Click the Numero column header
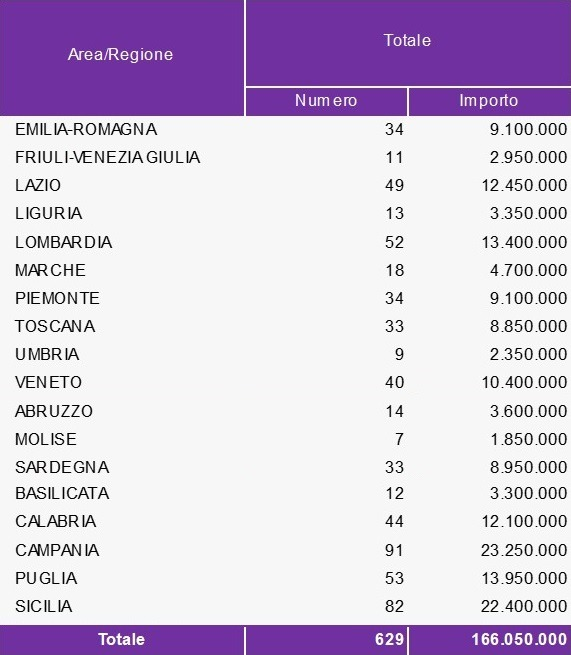 point(326,101)
